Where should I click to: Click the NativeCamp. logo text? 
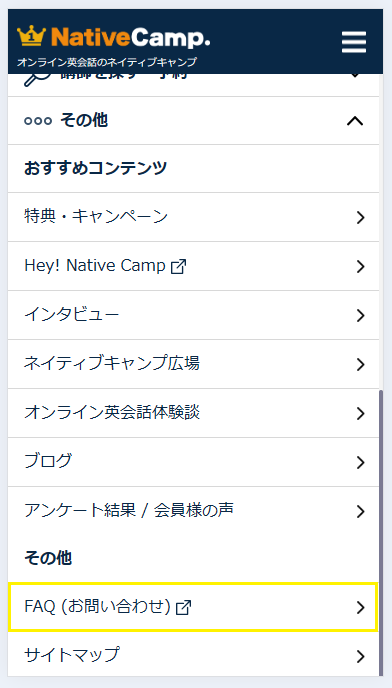click(x=131, y=37)
